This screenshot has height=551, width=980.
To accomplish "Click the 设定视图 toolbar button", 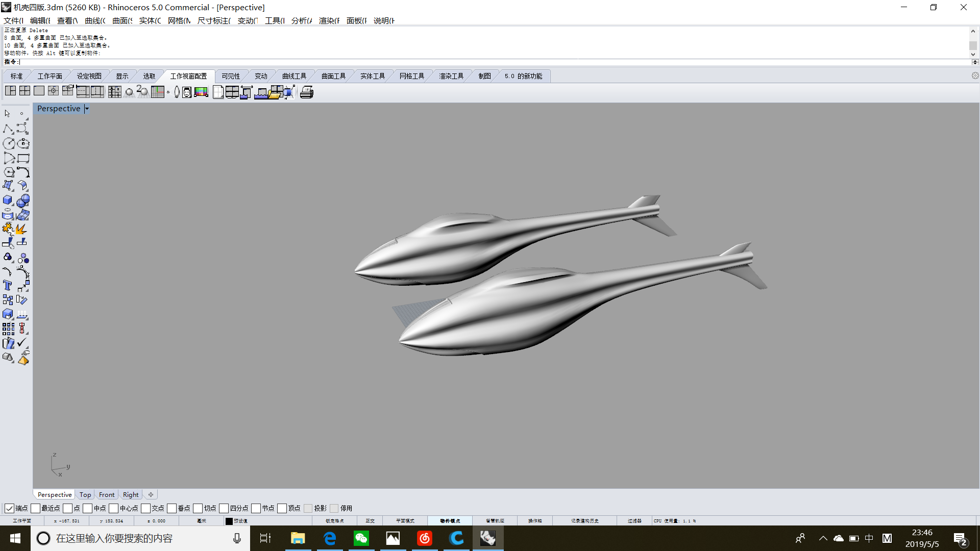I will [88, 76].
